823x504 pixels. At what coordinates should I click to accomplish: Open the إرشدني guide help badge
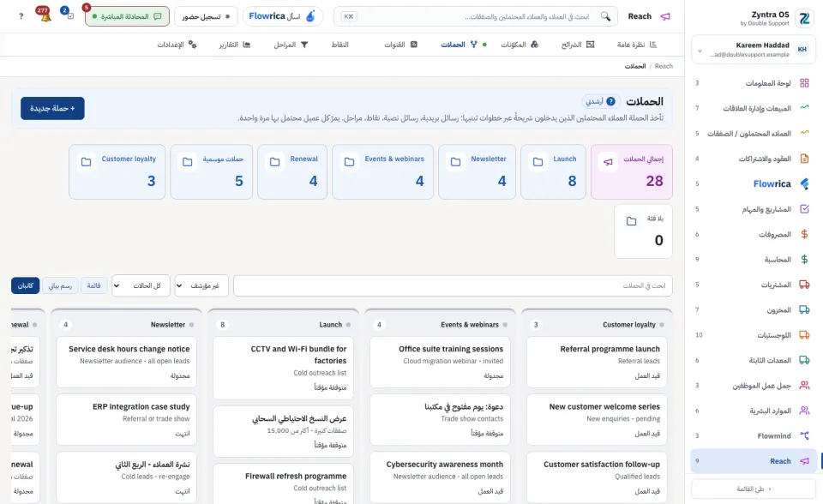click(x=601, y=101)
